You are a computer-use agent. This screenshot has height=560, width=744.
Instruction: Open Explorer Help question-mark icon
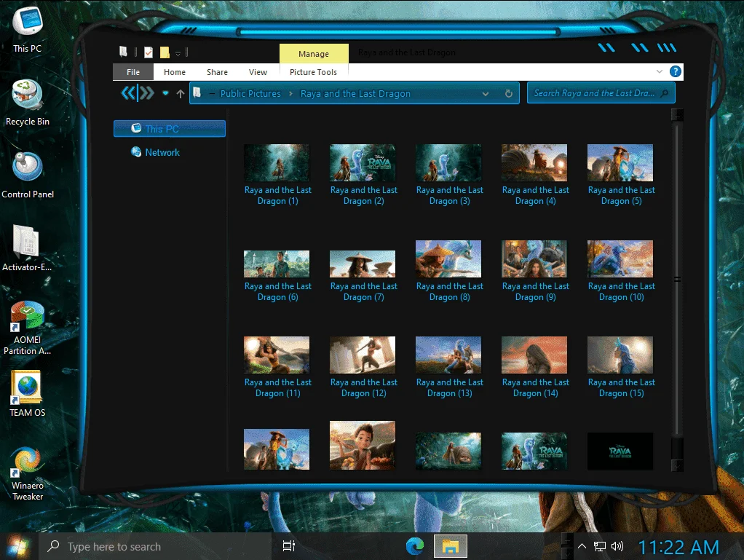pyautogui.click(x=675, y=71)
